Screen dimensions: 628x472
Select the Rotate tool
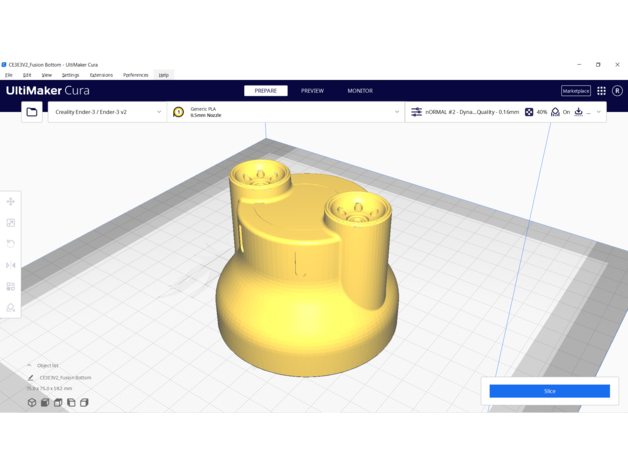click(11, 244)
